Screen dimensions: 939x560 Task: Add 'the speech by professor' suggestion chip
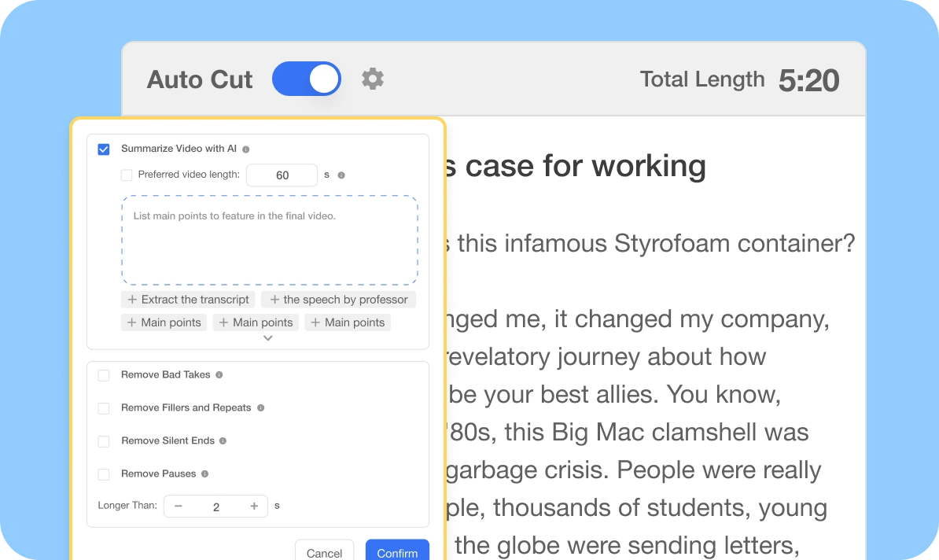tap(338, 300)
